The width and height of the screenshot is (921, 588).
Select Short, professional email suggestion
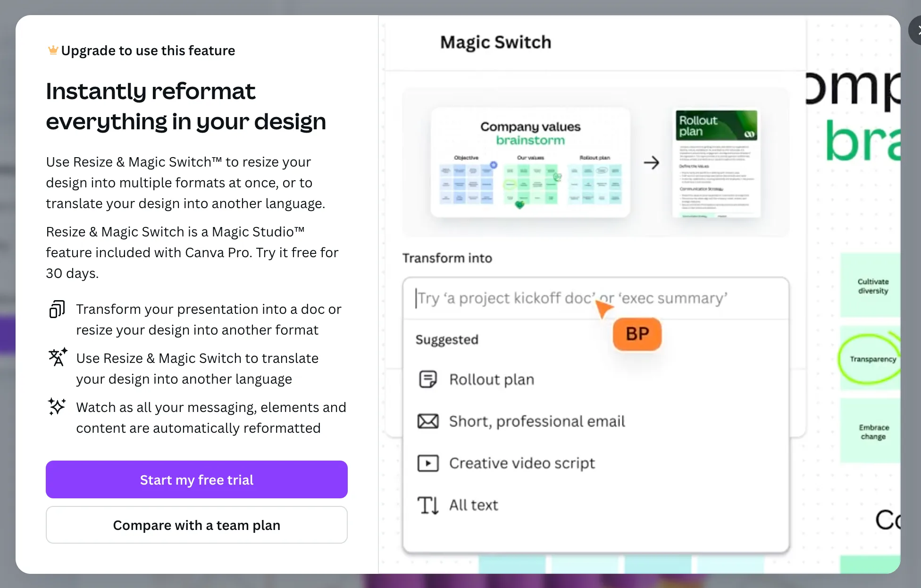tap(595, 421)
